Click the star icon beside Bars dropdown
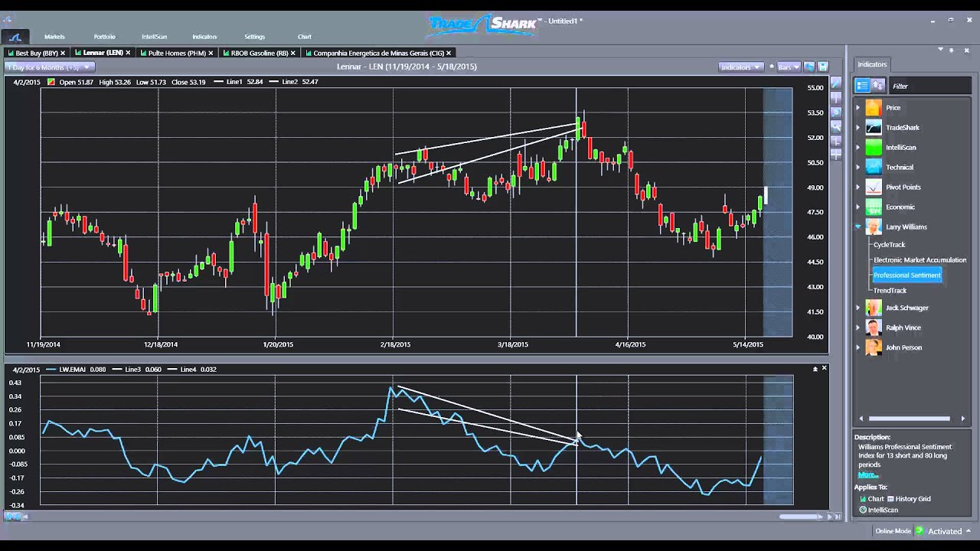980x551 pixels. point(771,67)
